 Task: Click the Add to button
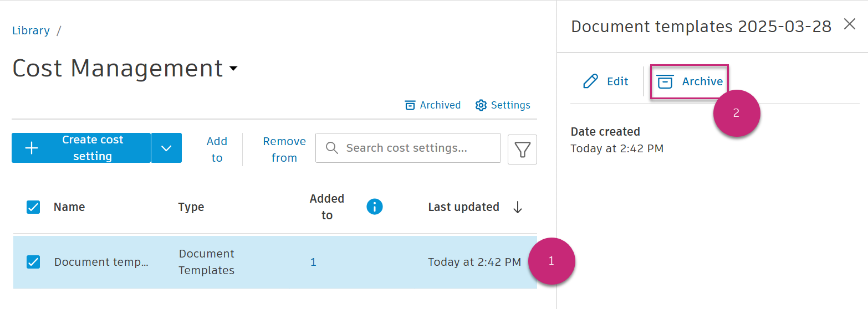217,149
